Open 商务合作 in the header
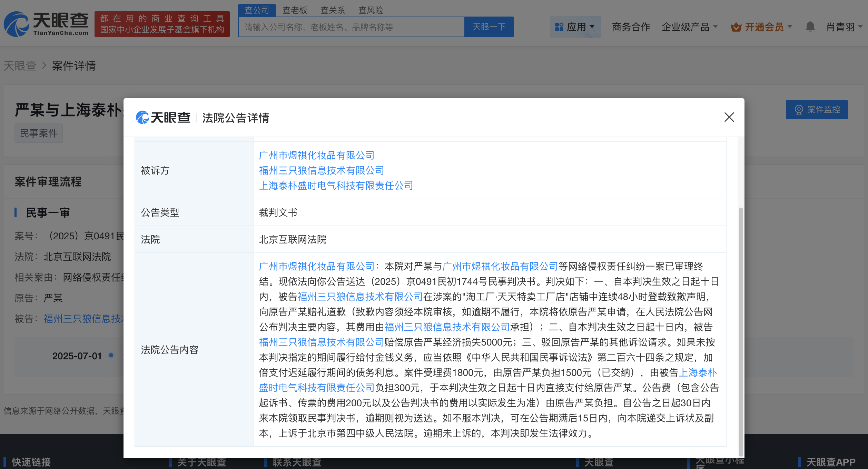This screenshot has height=469, width=868. click(x=631, y=27)
